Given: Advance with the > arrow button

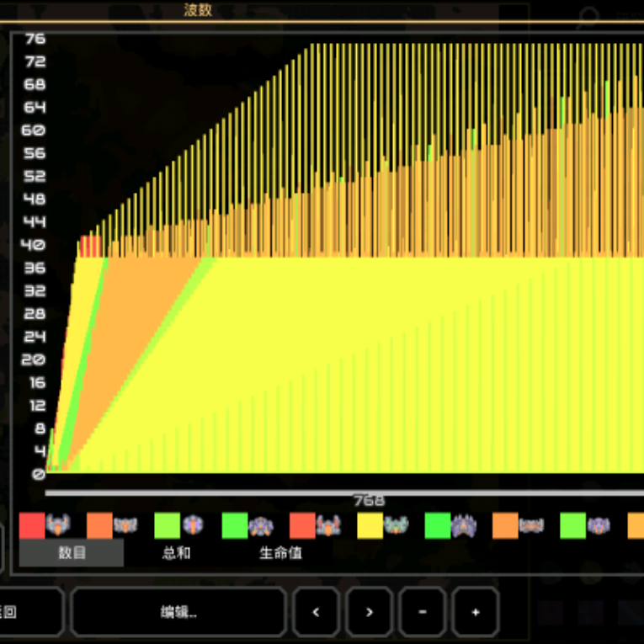Looking at the screenshot, I should coord(369,612).
